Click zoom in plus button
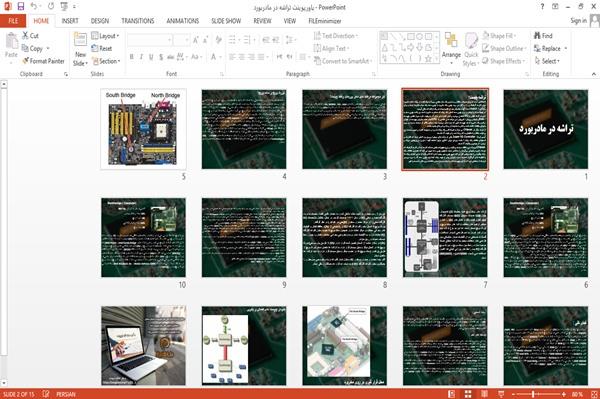Viewport: 600px width, 399px height. point(564,394)
